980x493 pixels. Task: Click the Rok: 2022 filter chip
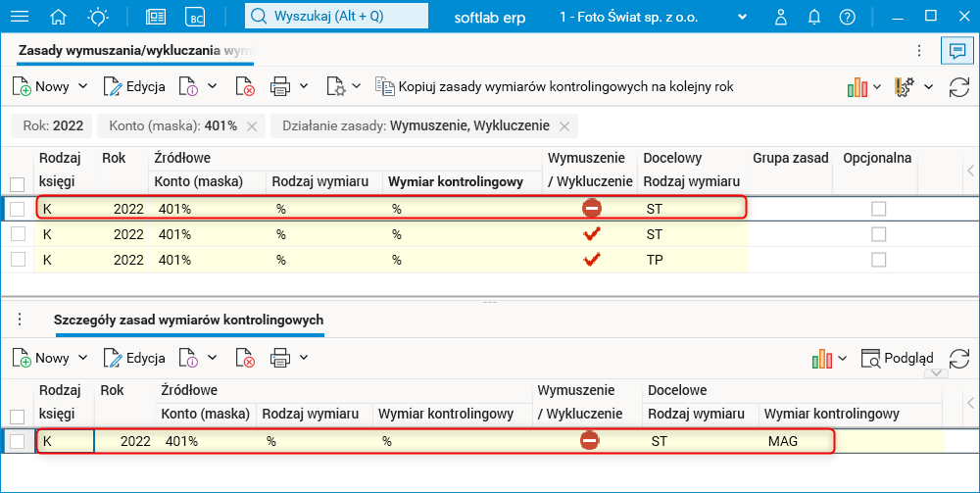[53, 126]
